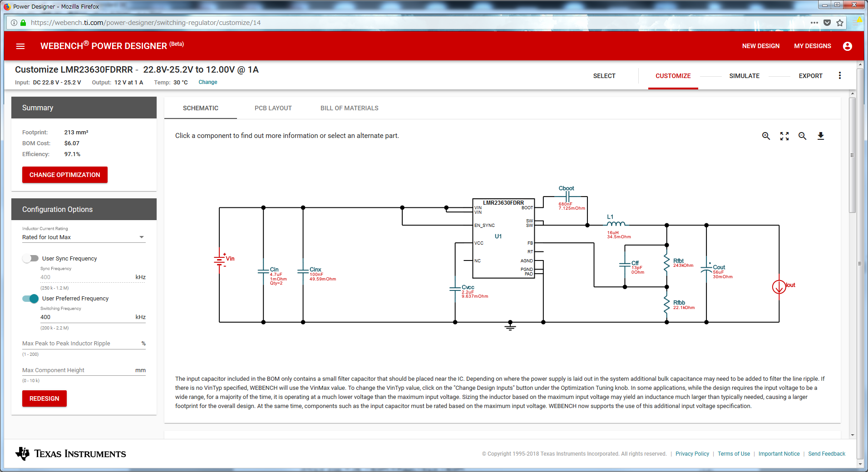Screen dimensions: 868x472
Task: Click Change link for design inputs
Action: [x=208, y=82]
